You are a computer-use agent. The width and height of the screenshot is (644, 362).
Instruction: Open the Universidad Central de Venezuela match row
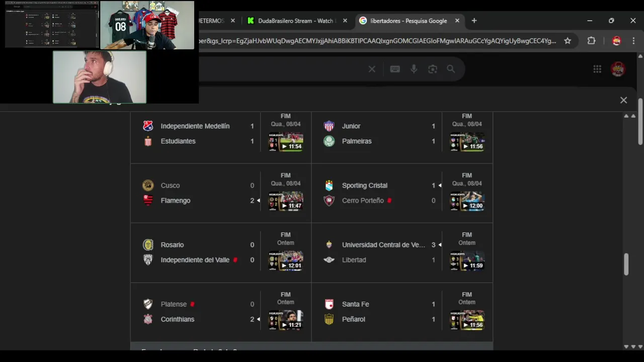click(x=401, y=252)
